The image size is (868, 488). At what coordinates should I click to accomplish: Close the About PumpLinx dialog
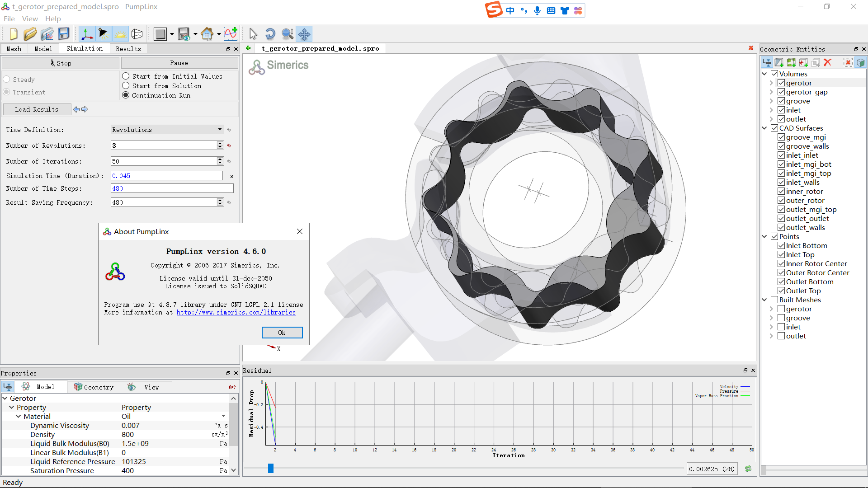[300, 231]
